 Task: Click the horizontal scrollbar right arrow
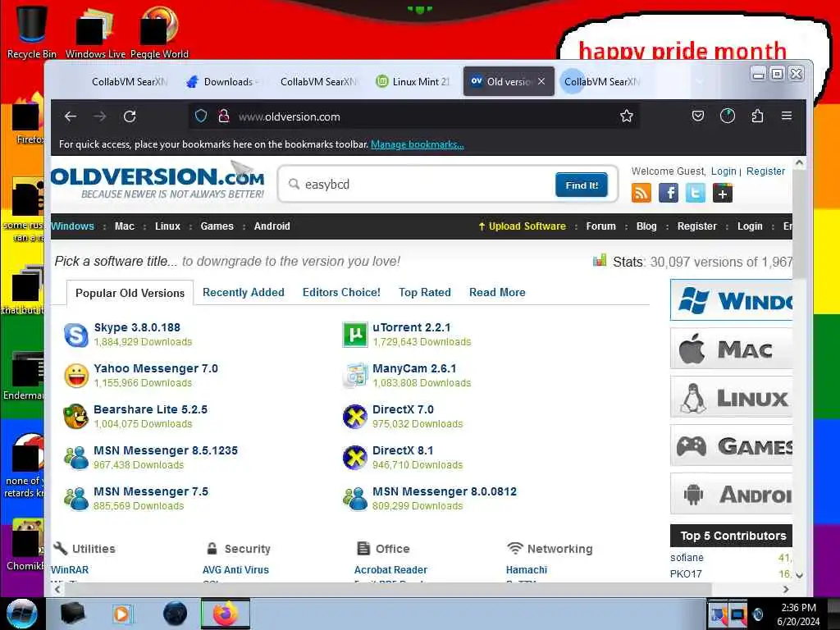(786, 589)
